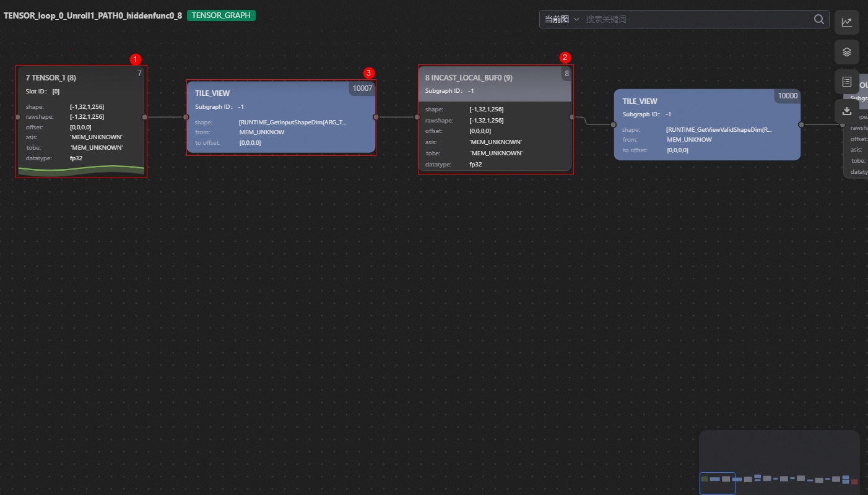This screenshot has height=495, width=868.
Task: Click red annotation badge number 1
Action: click(136, 59)
